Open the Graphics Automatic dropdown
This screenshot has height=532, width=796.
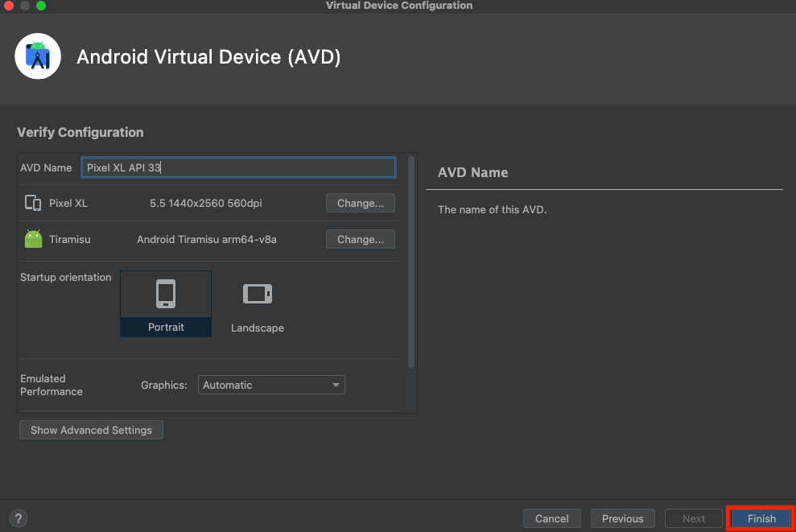(x=271, y=385)
